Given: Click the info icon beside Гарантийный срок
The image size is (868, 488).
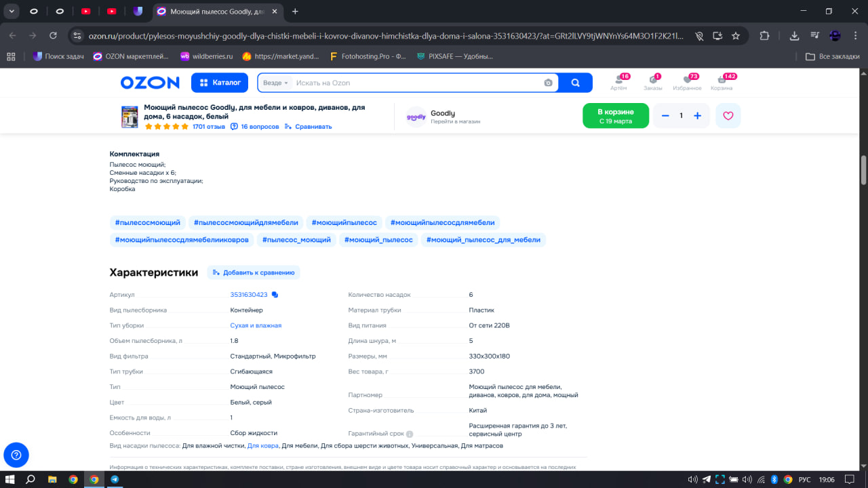Looking at the screenshot, I should click(410, 434).
